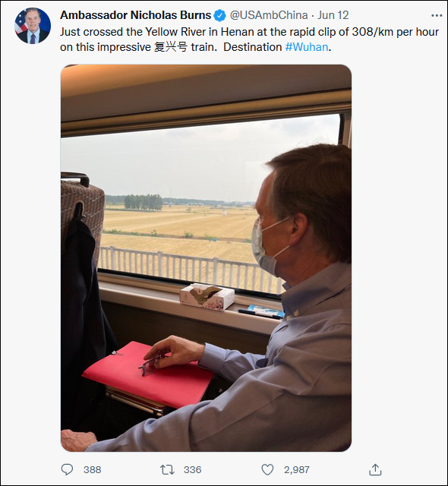
Task: Click the '复兴号 train' text line
Action: (184, 47)
